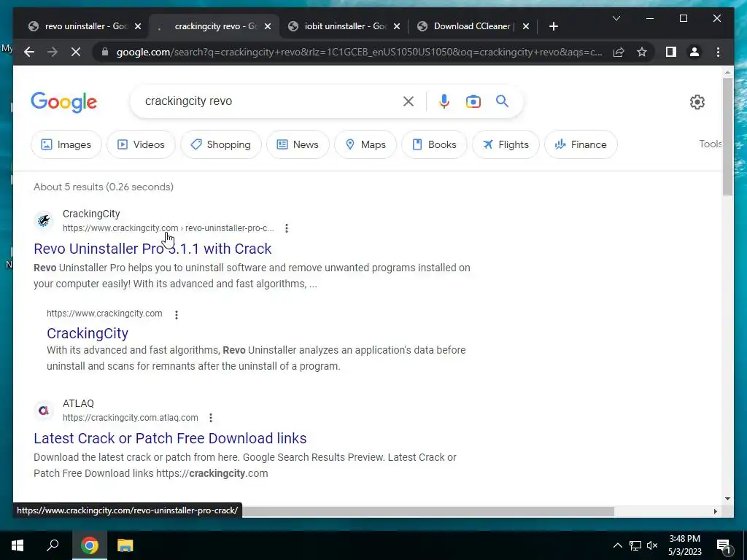
Task: Open options for ATLAQ result
Action: 211,418
